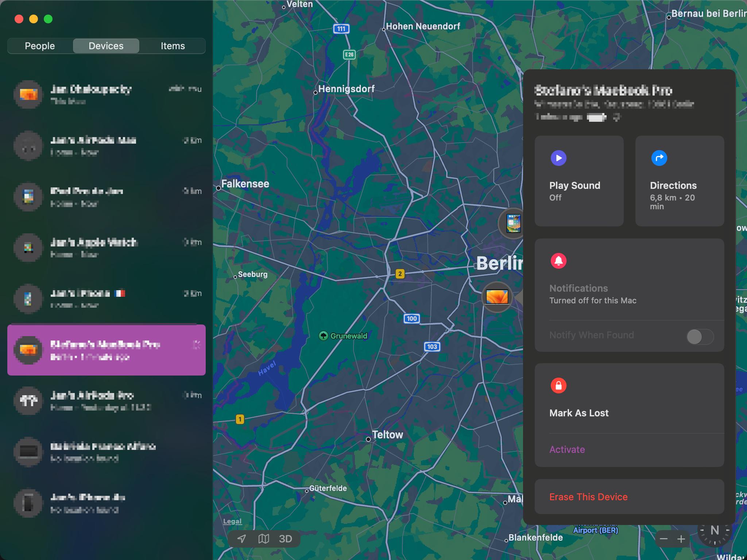
Task: Toggle the 3D map view
Action: tap(285, 538)
